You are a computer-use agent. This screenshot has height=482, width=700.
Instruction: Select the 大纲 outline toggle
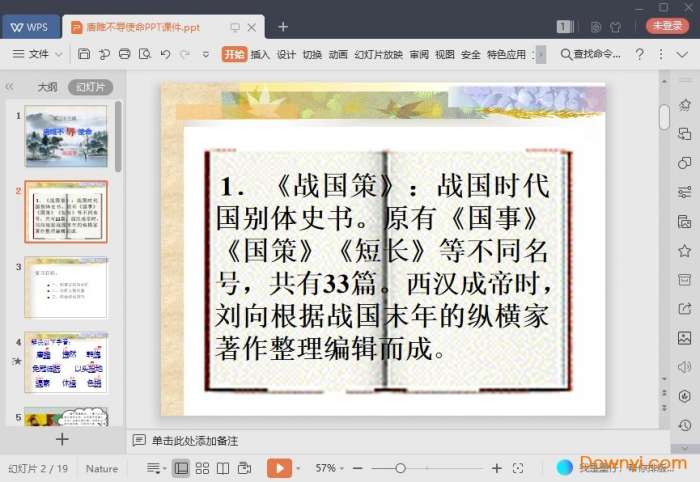click(47, 87)
